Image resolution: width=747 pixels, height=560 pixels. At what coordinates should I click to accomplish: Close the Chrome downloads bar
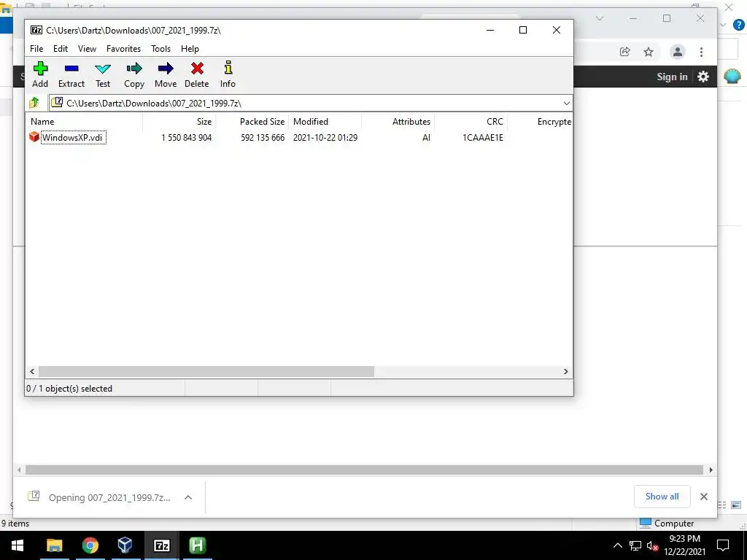point(704,496)
